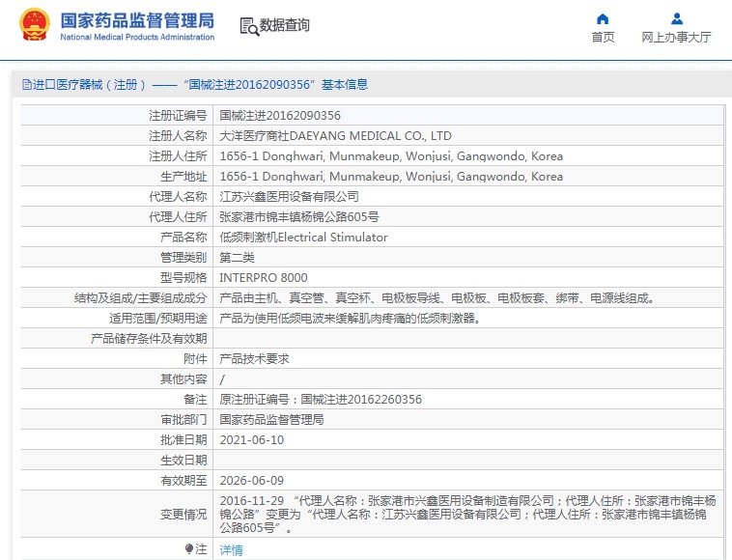Click the 生产地址 address value
This screenshot has height=560, width=732.
[x=391, y=177]
